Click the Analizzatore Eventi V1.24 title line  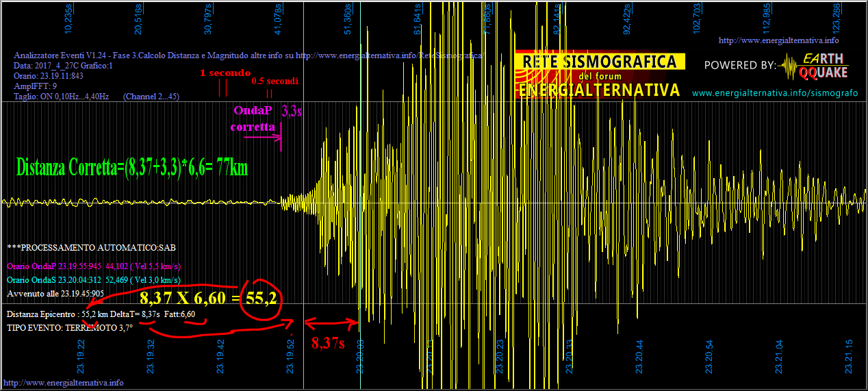[248, 55]
